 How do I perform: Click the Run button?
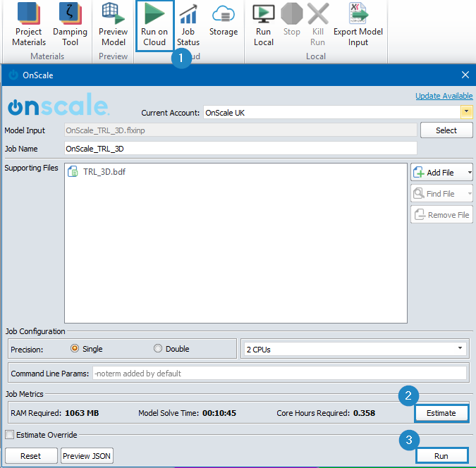pos(441,455)
